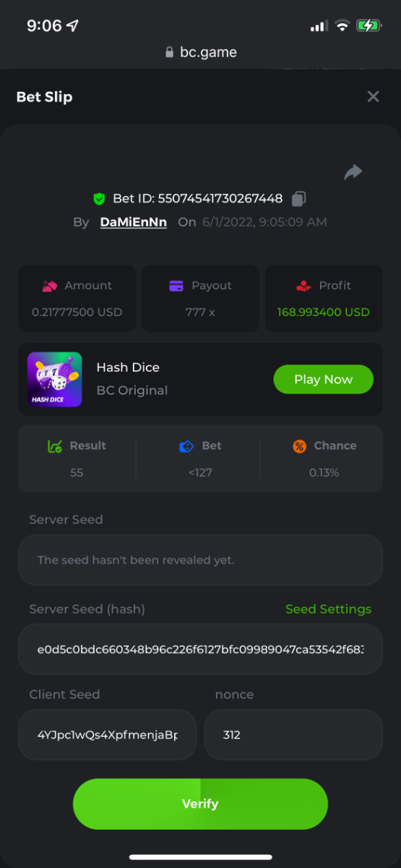Select the Server Seed (hash) field

click(x=200, y=649)
